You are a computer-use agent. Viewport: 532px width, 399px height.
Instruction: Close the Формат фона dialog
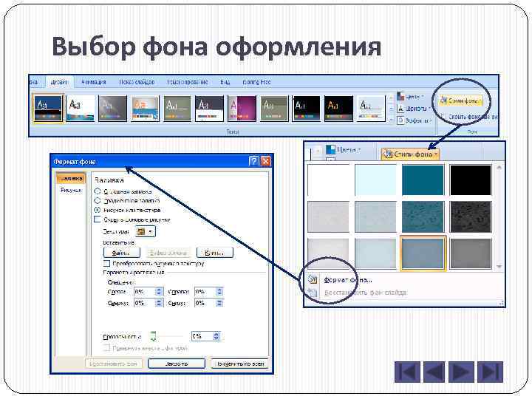(266, 161)
